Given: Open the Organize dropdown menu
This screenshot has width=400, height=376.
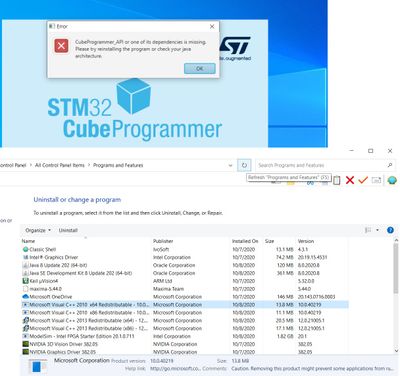Looking at the screenshot, I should point(38,230).
